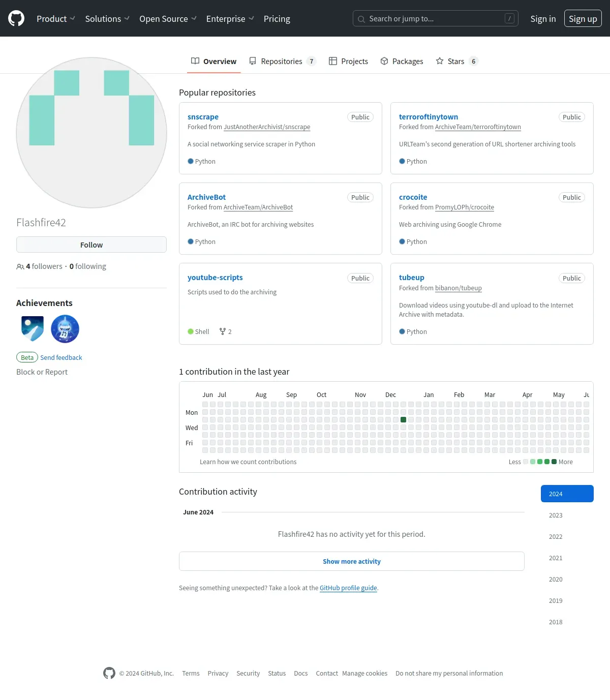610x700 pixels.
Task: Switch to the Overview tab
Action: click(x=214, y=61)
